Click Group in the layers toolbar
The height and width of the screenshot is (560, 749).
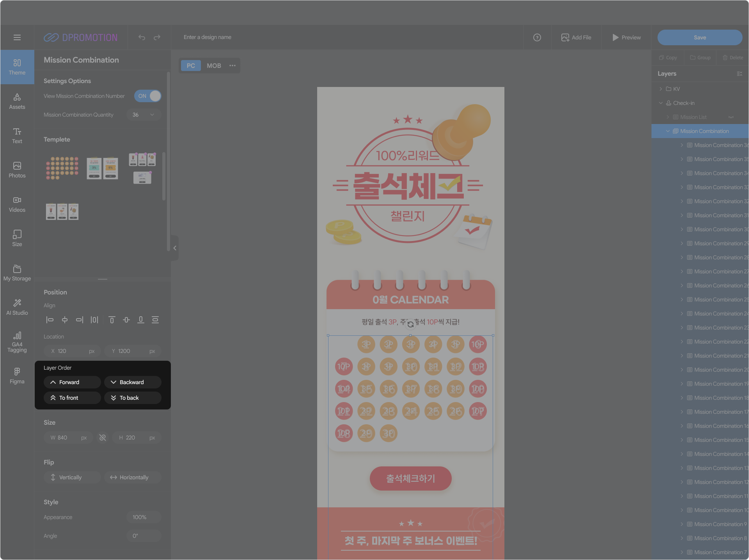coord(700,57)
